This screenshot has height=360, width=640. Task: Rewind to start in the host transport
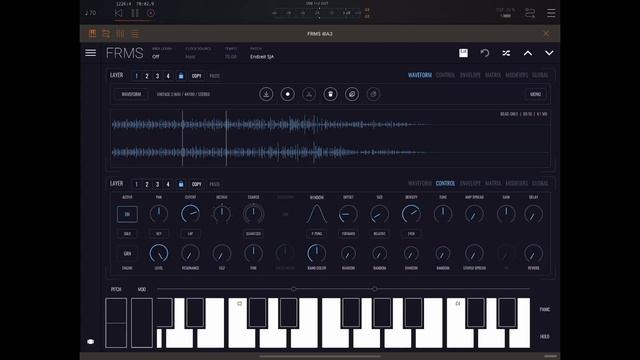click(x=118, y=13)
